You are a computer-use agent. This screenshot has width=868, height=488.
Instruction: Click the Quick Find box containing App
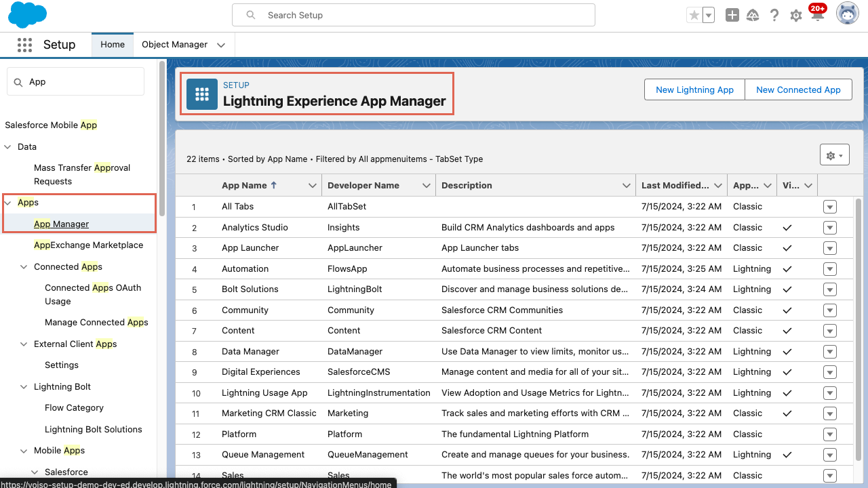76,81
